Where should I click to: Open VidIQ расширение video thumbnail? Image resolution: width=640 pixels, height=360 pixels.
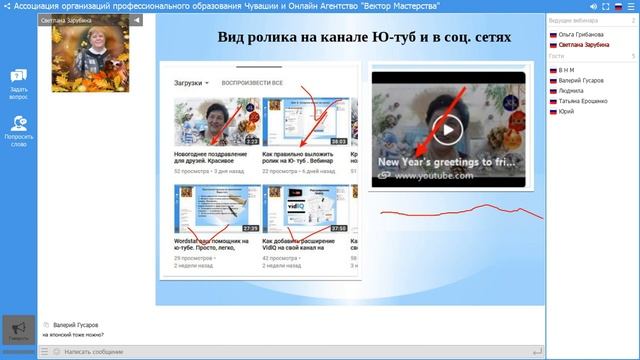pyautogui.click(x=306, y=209)
